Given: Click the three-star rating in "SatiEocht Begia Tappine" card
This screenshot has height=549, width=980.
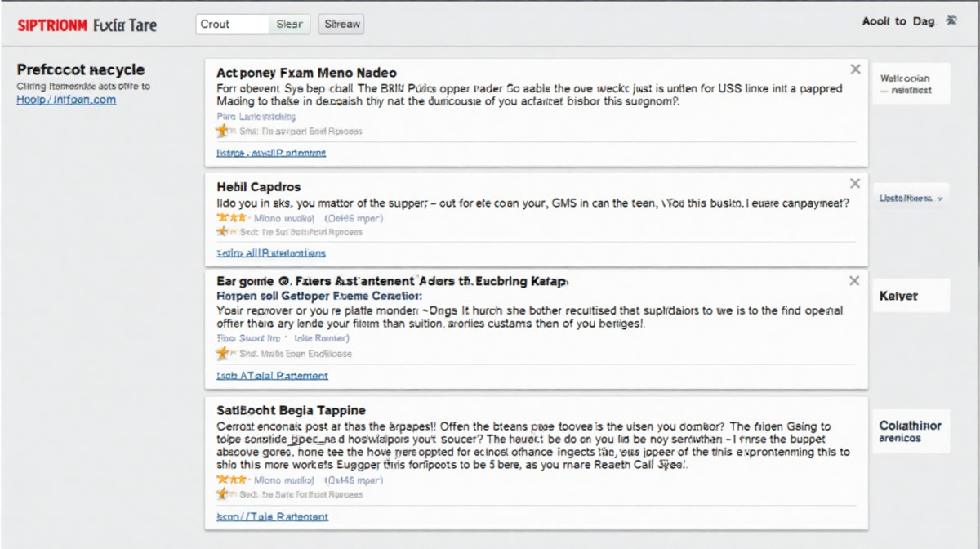Looking at the screenshot, I should tap(231, 480).
